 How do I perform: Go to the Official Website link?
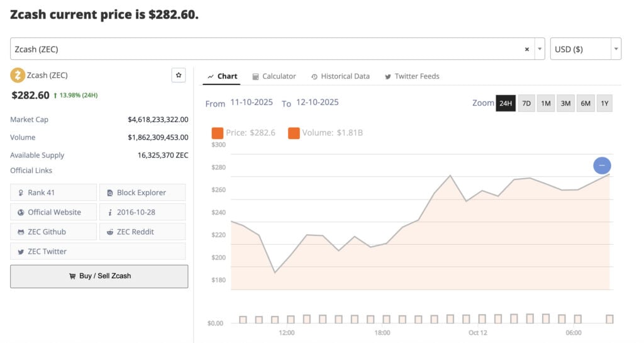click(53, 212)
